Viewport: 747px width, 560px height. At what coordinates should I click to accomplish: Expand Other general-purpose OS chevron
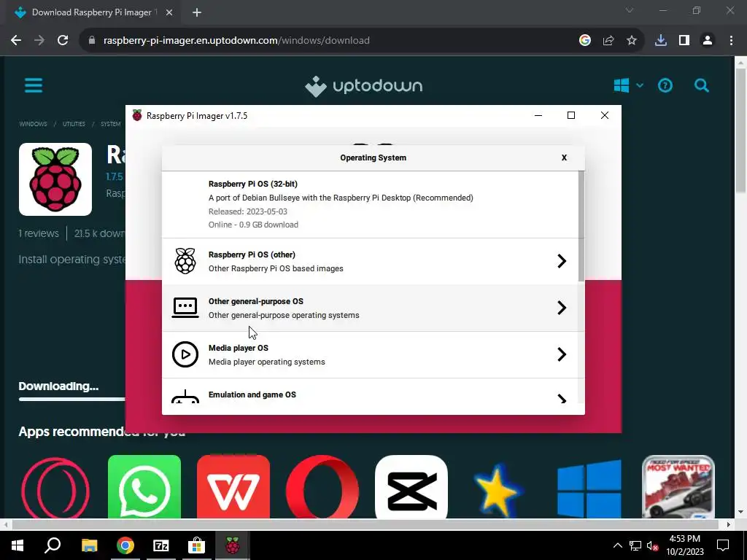tap(562, 308)
